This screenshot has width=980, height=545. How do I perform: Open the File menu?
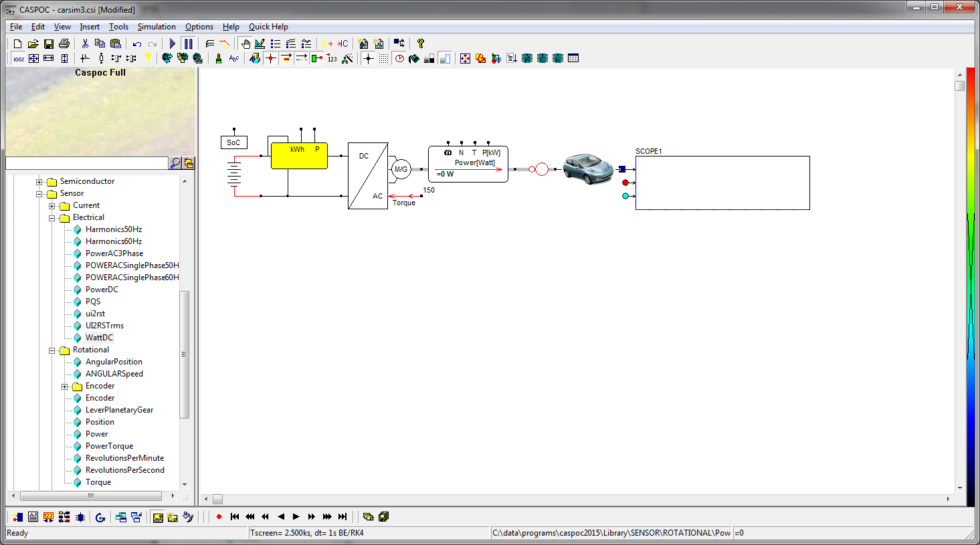(x=16, y=27)
